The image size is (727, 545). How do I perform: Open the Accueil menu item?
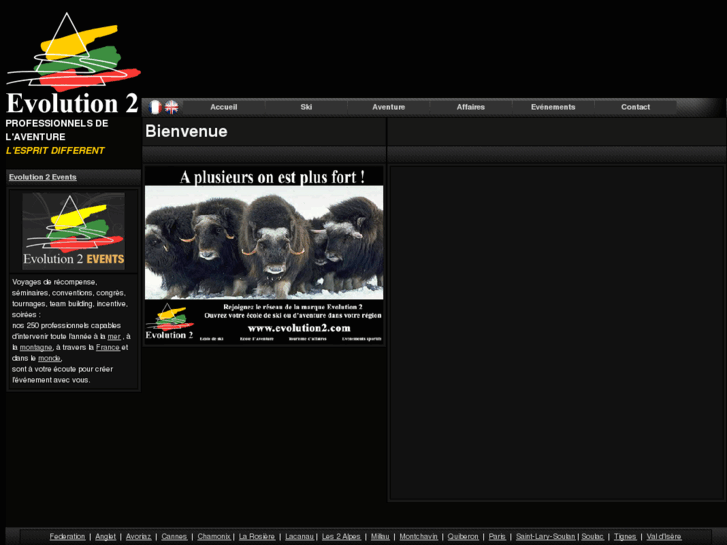click(223, 107)
